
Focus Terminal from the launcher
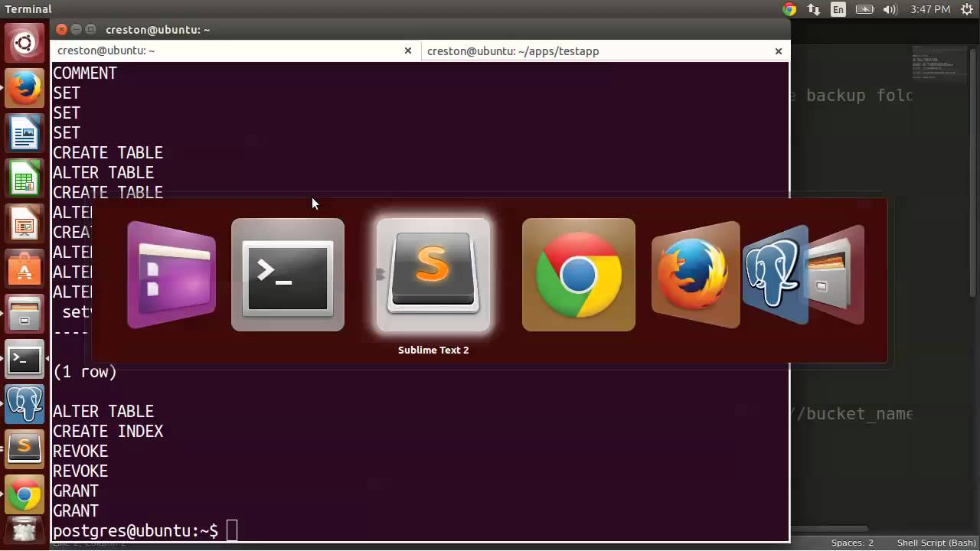24,360
